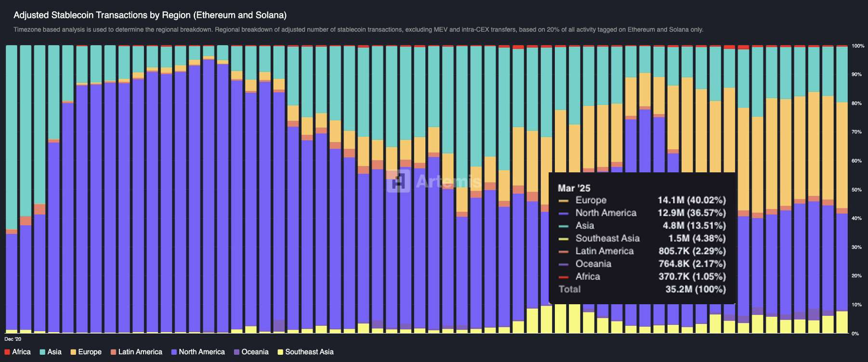Click the 90% y-axis label
The height and width of the screenshot is (362, 868).
[x=856, y=75]
